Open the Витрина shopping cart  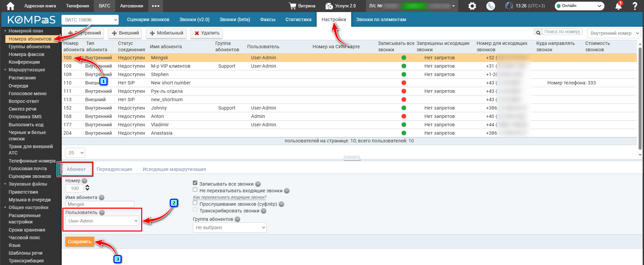point(302,6)
